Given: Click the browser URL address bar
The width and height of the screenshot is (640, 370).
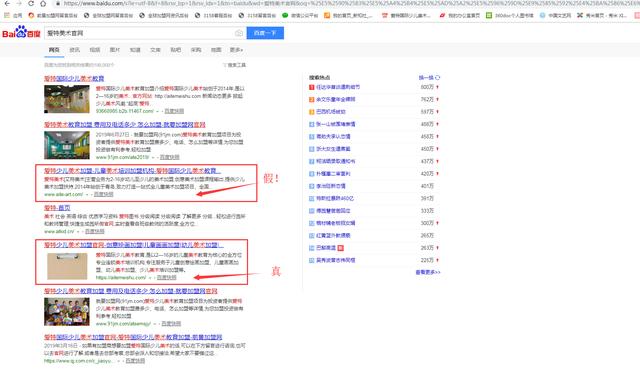Looking at the screenshot, I should (347, 3).
